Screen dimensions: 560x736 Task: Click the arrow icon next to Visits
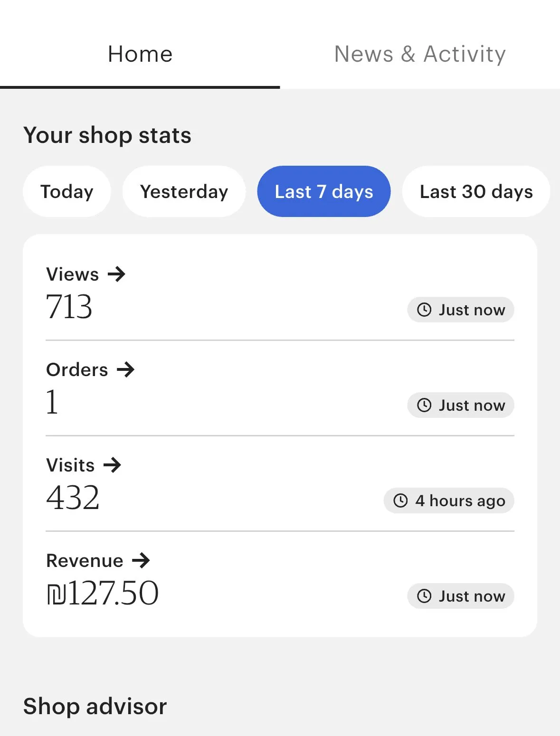pos(112,465)
